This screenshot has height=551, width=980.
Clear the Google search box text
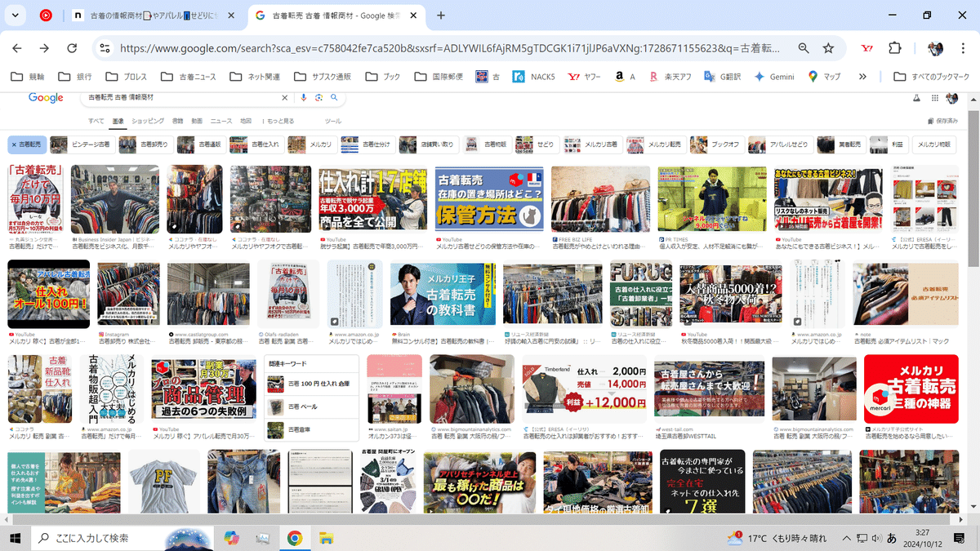pos(284,97)
